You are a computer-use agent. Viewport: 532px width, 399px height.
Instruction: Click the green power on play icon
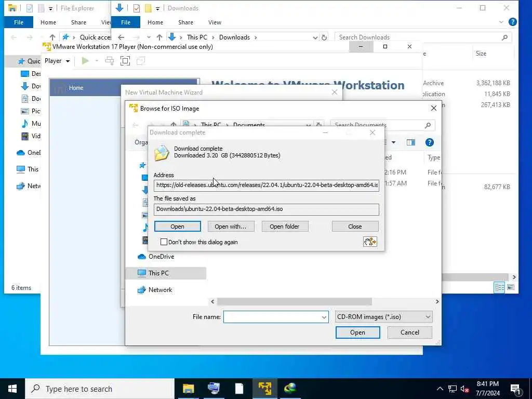86,61
